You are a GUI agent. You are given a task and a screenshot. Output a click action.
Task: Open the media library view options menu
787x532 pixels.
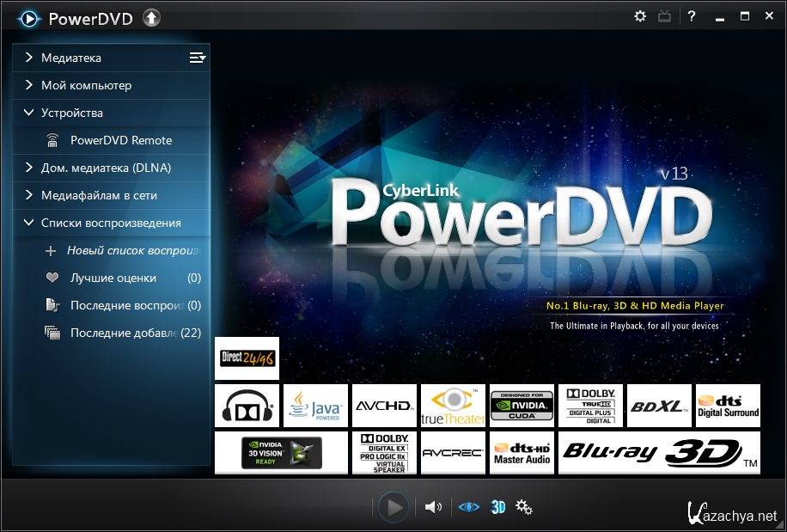(x=198, y=58)
